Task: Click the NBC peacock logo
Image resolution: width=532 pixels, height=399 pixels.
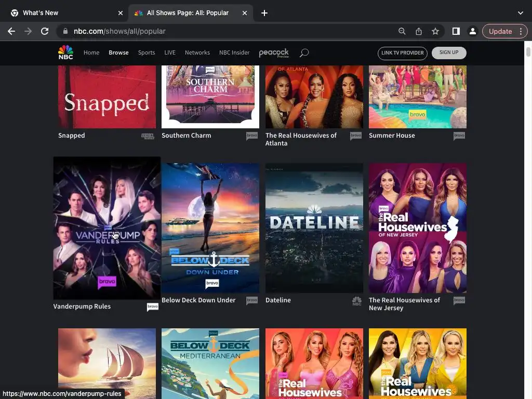Action: [65, 52]
